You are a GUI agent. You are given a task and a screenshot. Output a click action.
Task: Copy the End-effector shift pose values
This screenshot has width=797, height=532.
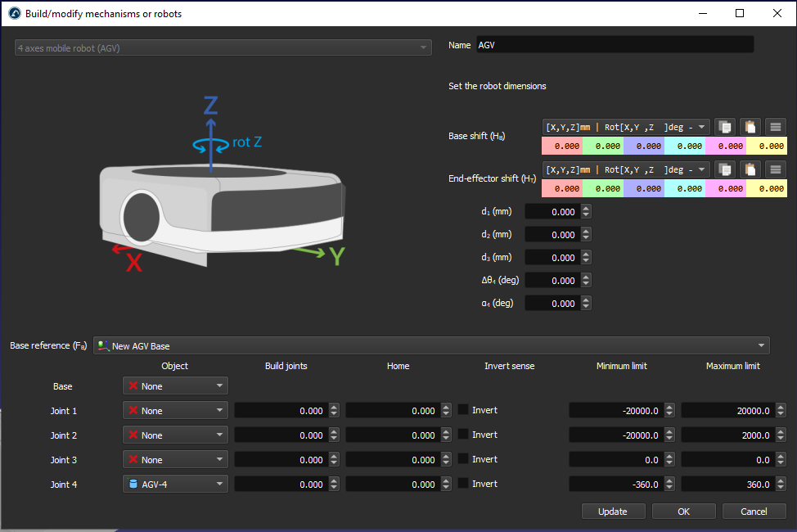[725, 169]
